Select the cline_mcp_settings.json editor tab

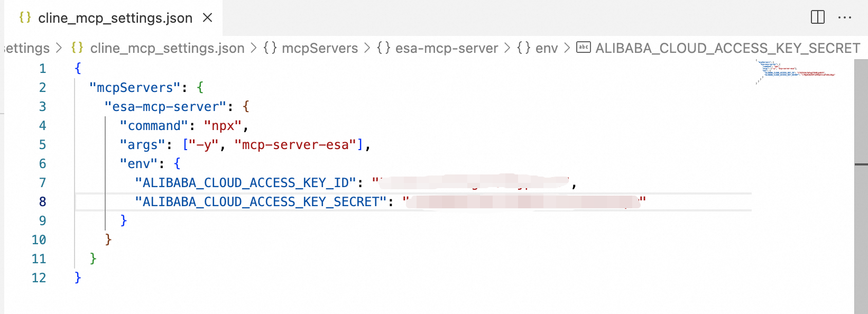(115, 18)
